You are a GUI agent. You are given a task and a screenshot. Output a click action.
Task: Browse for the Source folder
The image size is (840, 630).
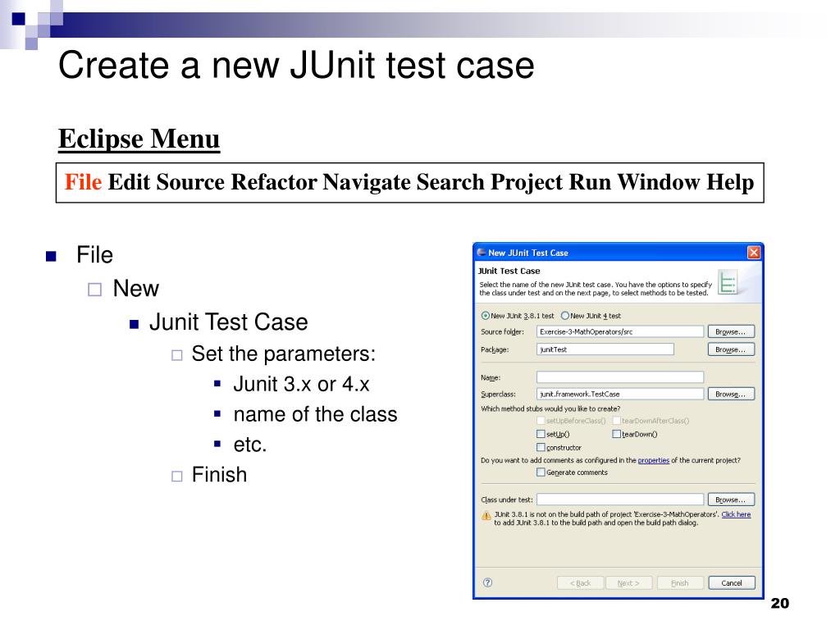point(731,331)
